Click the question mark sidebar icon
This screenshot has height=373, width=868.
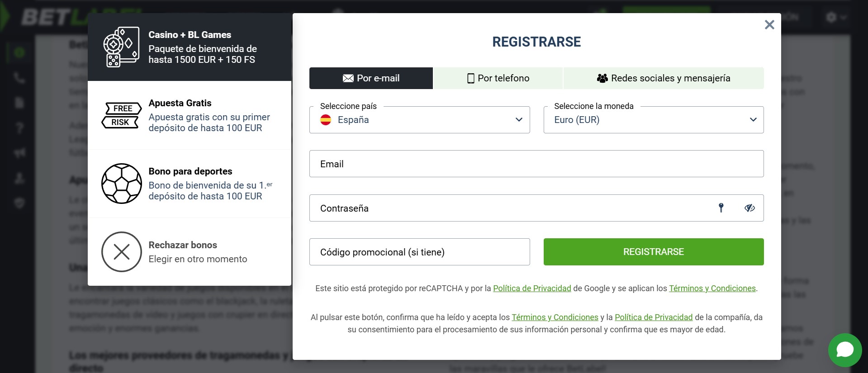pyautogui.click(x=19, y=128)
